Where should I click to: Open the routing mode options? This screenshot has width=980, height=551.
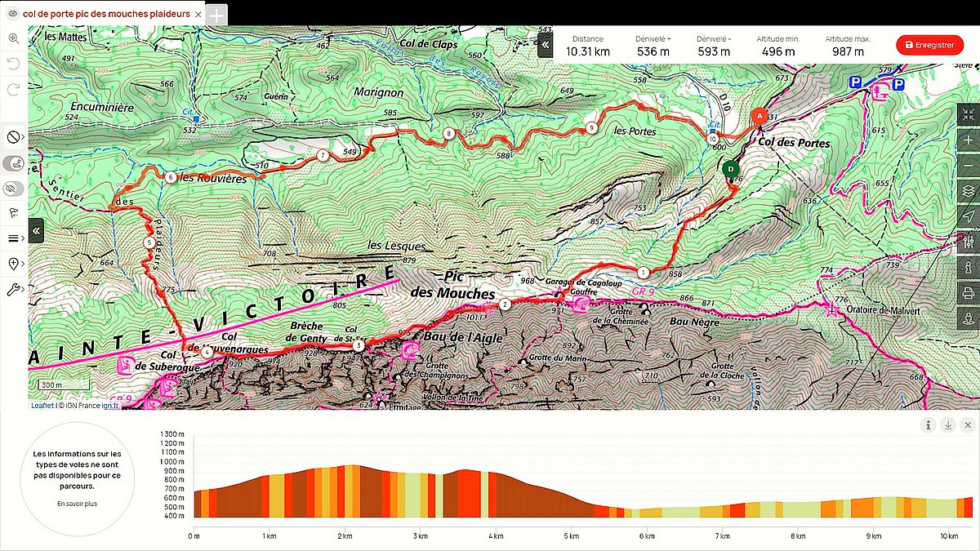14,137
